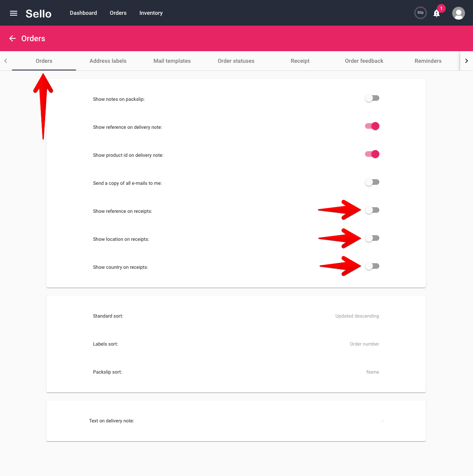Disable Show reference on delivery note
This screenshot has height=476, width=473.
click(372, 126)
